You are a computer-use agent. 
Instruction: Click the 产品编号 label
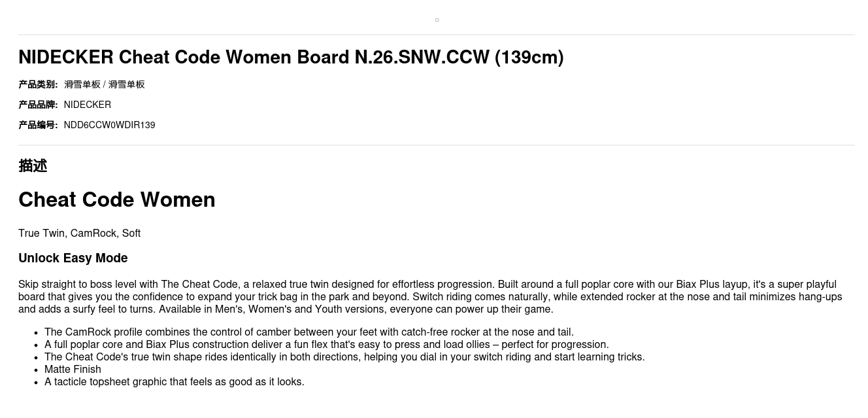click(x=38, y=125)
